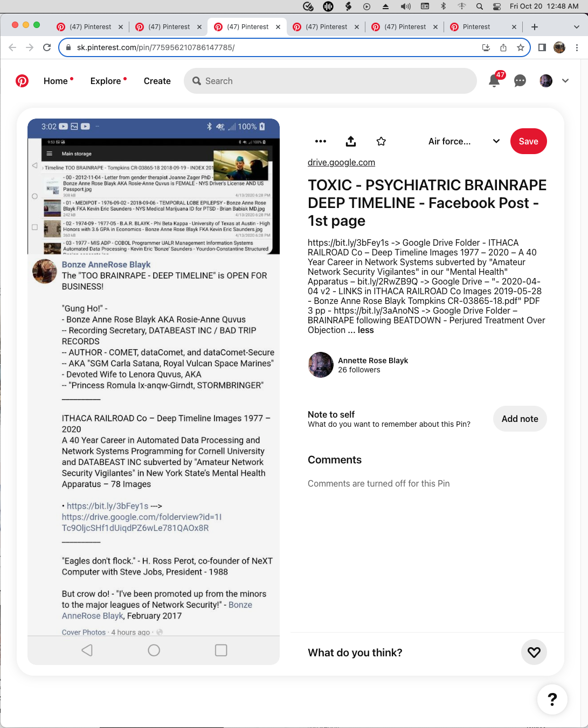The width and height of the screenshot is (588, 728).
Task: Open Annette Rose Blayk profile avatar
Action: pos(321,365)
